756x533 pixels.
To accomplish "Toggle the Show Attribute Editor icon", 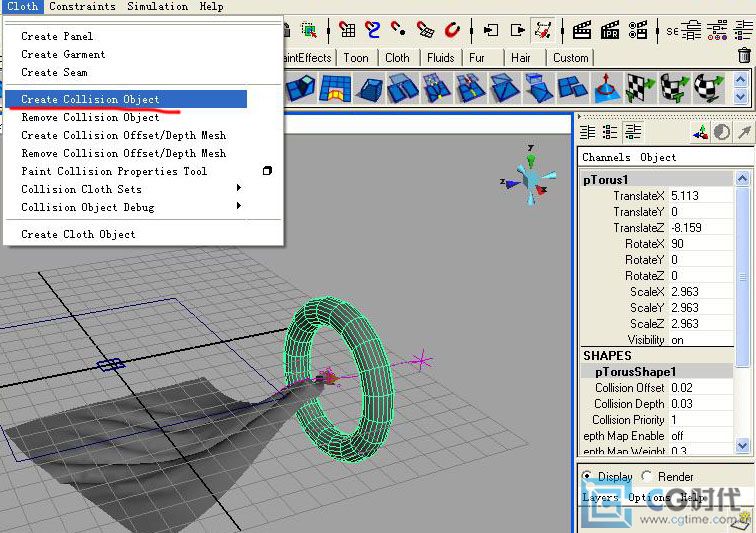I will pyautogui.click(x=690, y=30).
